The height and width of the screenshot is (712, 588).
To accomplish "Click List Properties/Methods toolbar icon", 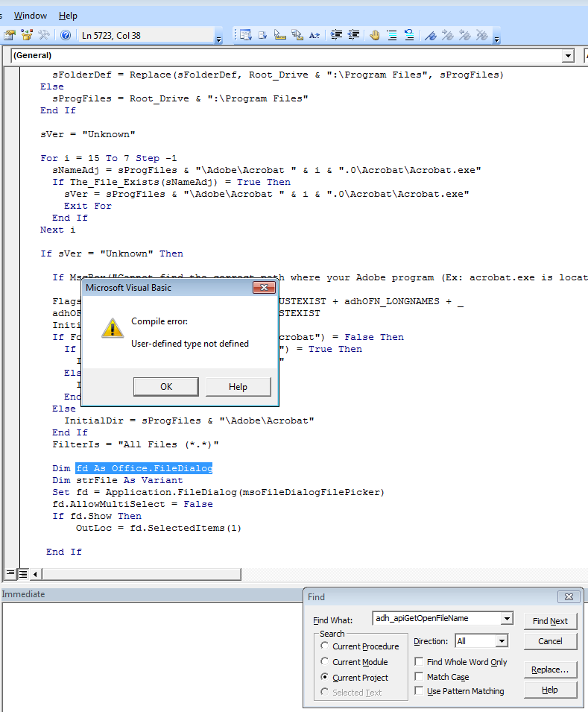I will (246, 35).
